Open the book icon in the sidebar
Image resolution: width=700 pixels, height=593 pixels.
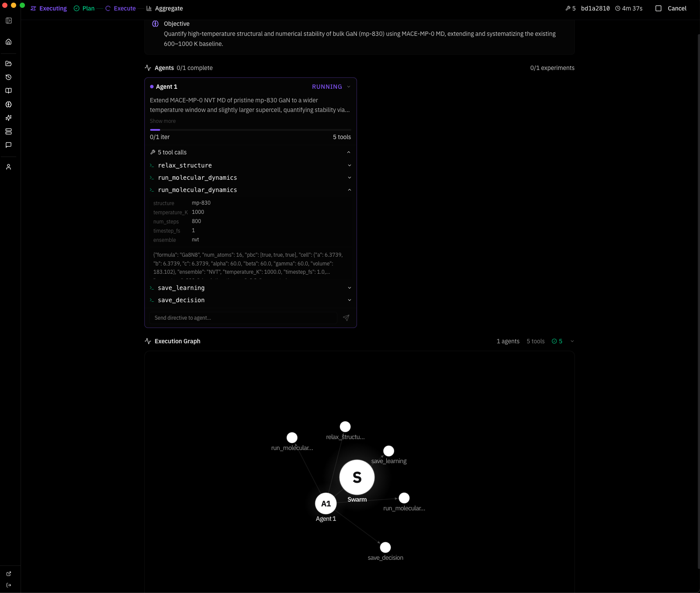(8, 91)
